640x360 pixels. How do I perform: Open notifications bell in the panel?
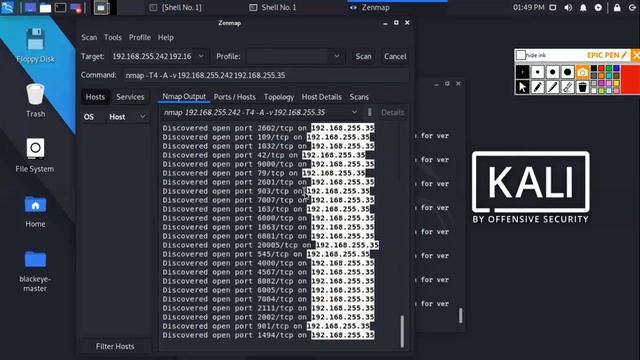(x=583, y=7)
